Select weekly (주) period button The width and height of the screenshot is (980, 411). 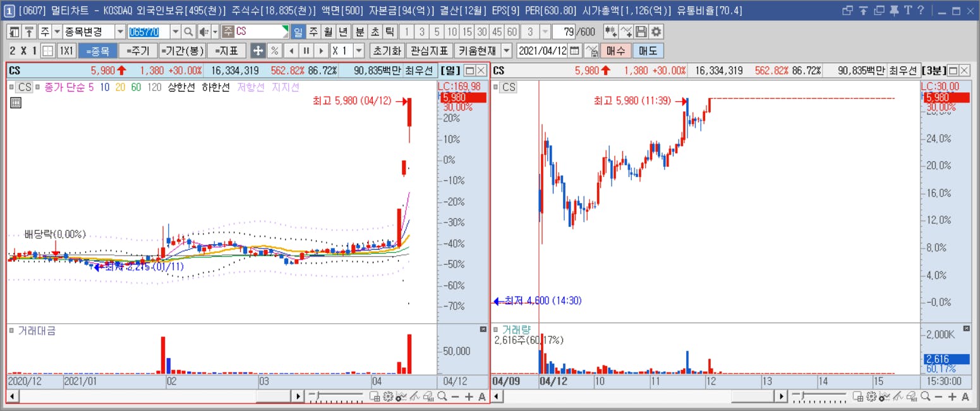(313, 32)
